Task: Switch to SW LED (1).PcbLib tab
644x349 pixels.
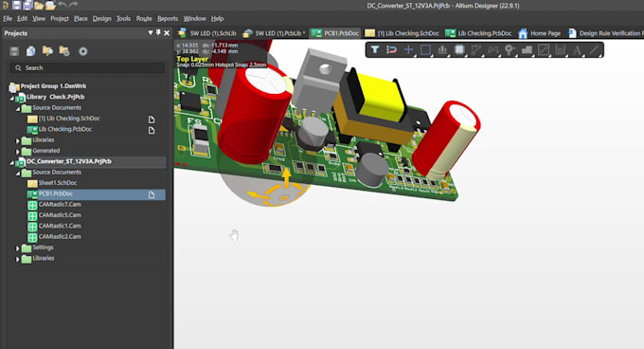Action: click(x=275, y=33)
